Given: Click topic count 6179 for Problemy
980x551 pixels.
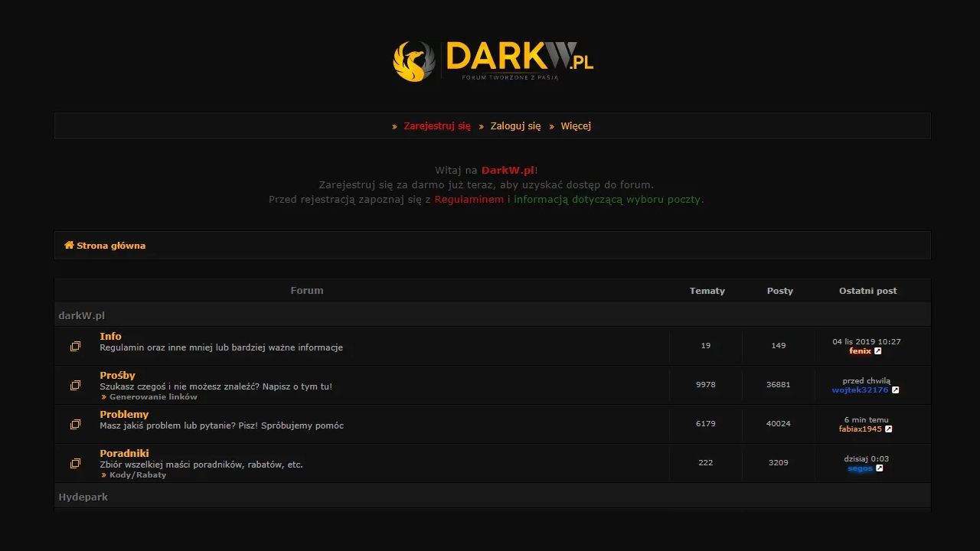Looking at the screenshot, I should click(706, 424).
